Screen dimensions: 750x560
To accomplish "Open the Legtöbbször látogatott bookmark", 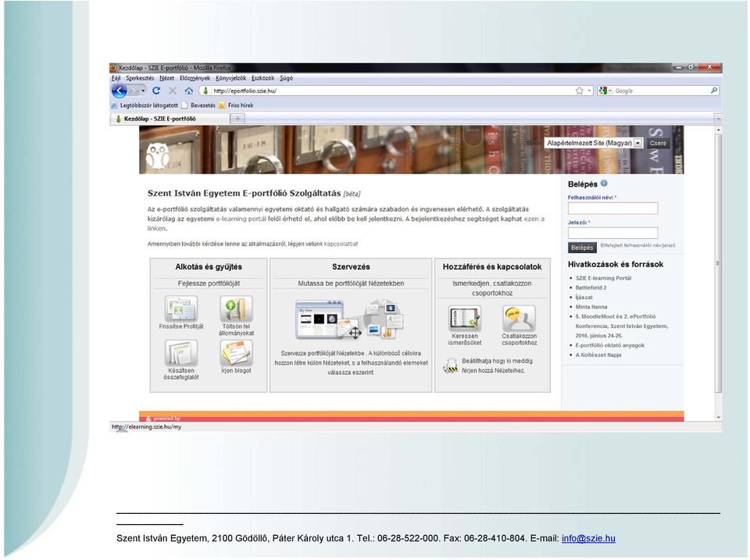I will coord(145,105).
